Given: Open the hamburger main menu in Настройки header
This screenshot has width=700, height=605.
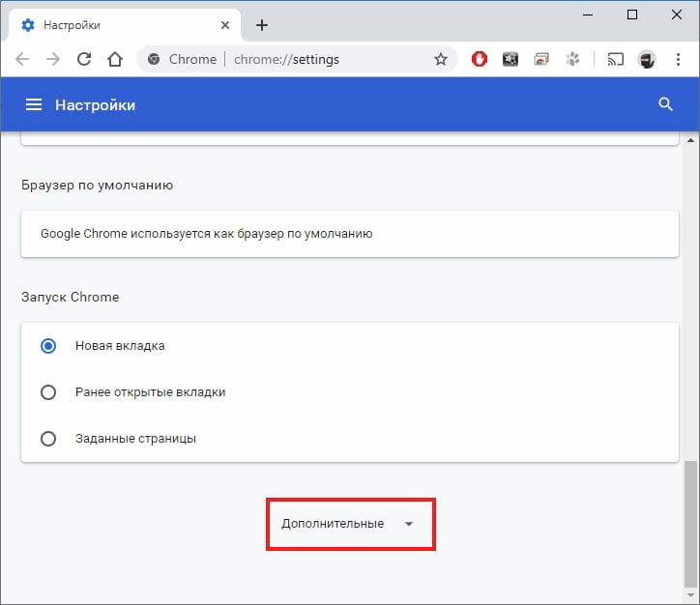Looking at the screenshot, I should click(x=34, y=104).
